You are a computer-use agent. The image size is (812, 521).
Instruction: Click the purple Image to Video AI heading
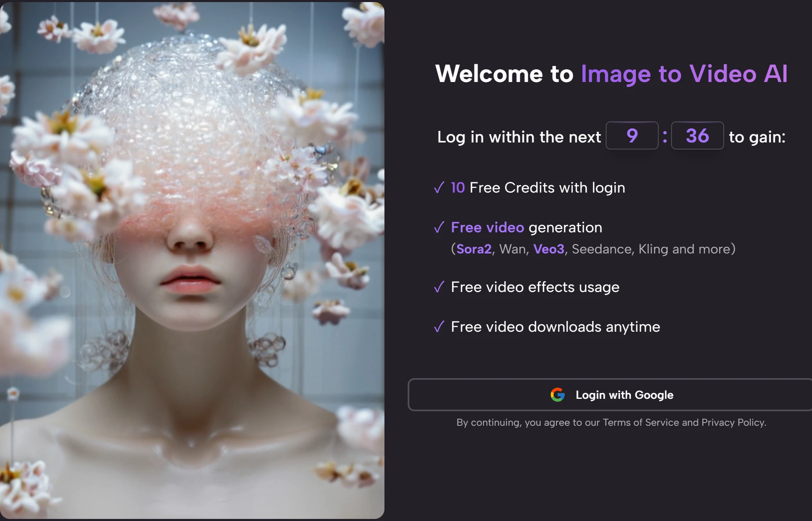[x=684, y=74]
